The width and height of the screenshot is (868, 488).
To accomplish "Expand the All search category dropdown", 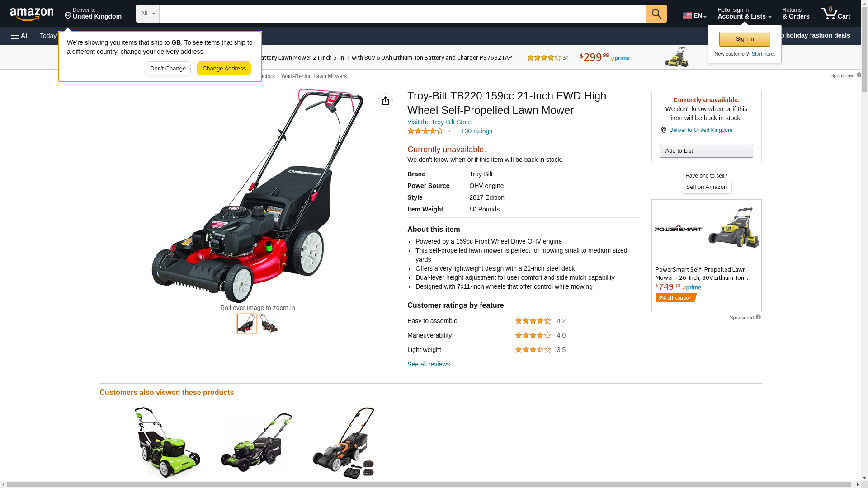I will click(148, 14).
